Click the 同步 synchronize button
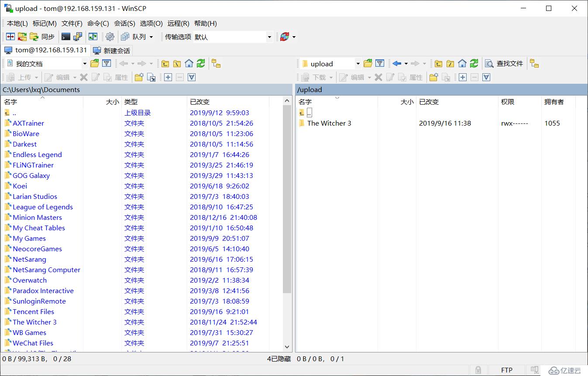588x376 pixels. 42,37
